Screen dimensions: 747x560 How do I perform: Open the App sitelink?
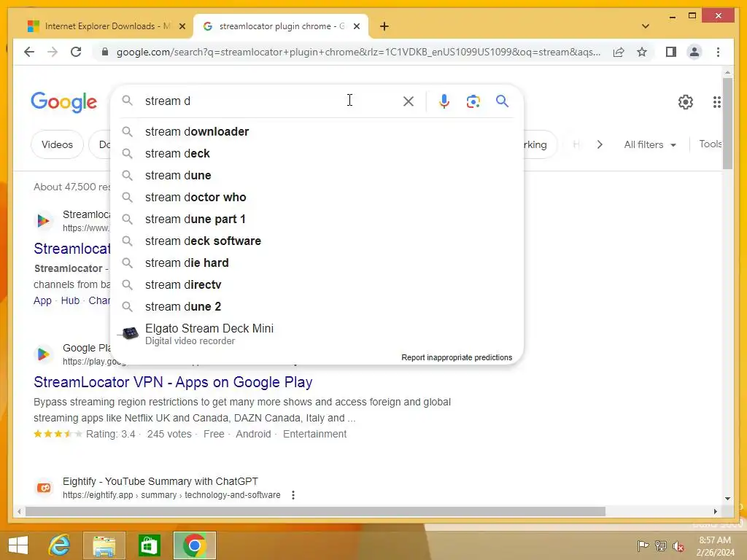tap(42, 300)
